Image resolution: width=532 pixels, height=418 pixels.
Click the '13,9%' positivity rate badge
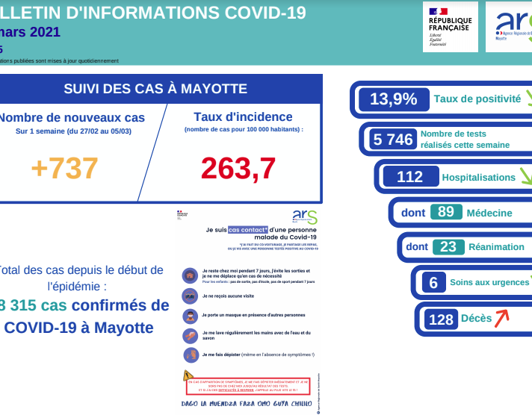394,99
